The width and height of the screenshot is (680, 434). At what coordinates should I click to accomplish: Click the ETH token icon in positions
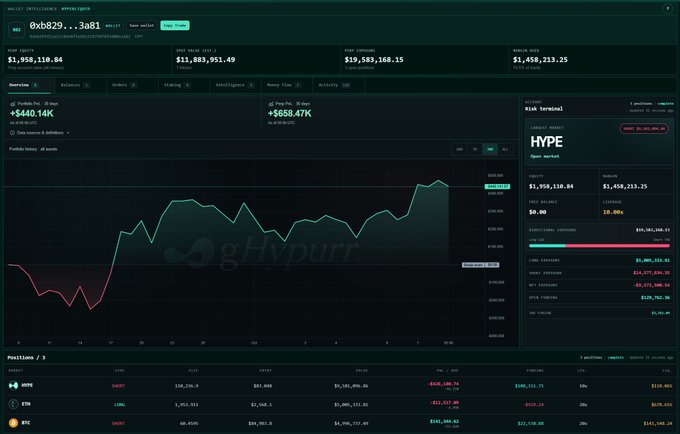[13, 404]
